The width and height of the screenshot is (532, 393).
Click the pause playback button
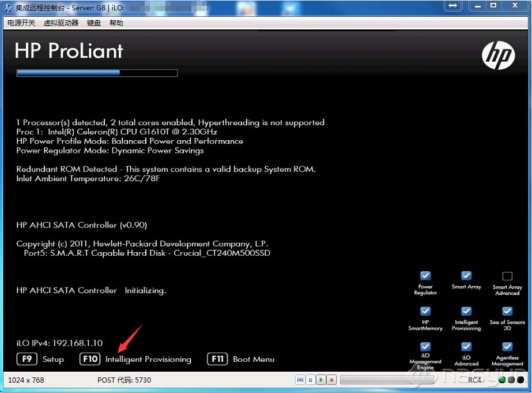(311, 380)
